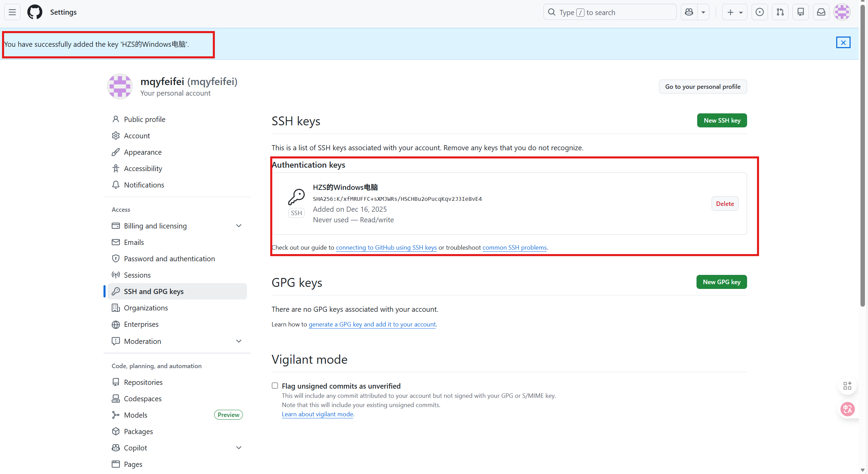Open the notifications inbox icon
The width and height of the screenshot is (868, 474).
tap(821, 12)
